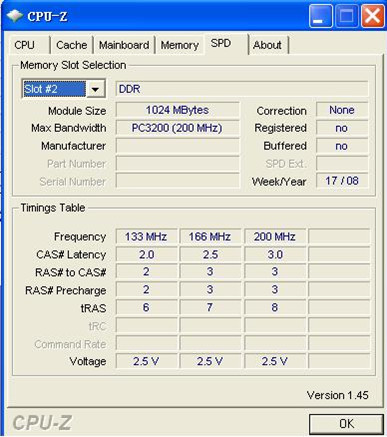Close the CPU-Z window

tap(372, 16)
